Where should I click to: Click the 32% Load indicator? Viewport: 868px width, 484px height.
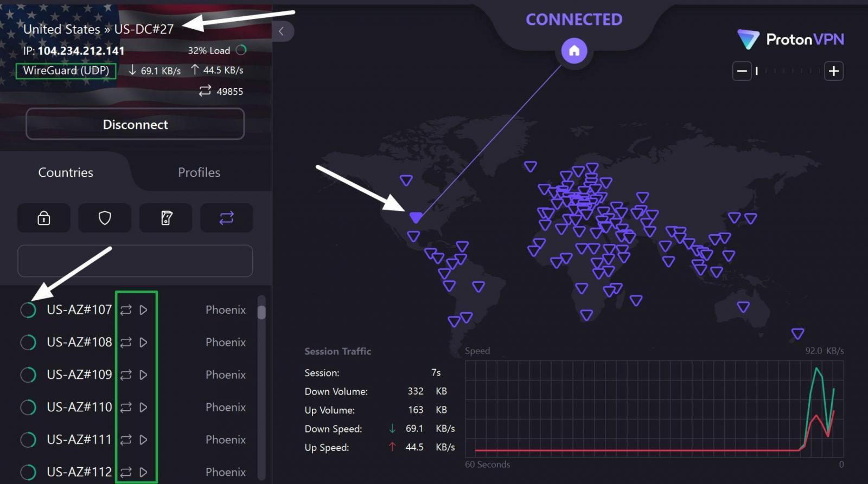tap(217, 50)
